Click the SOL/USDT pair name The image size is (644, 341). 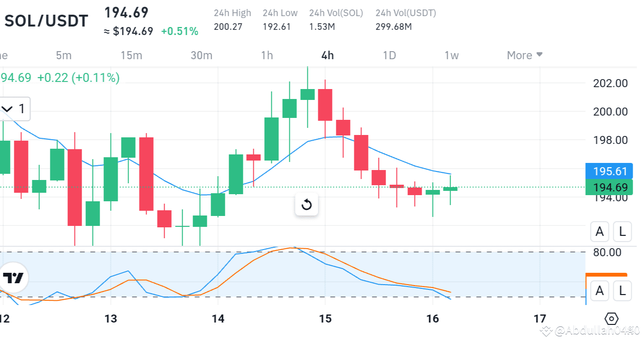tap(46, 20)
